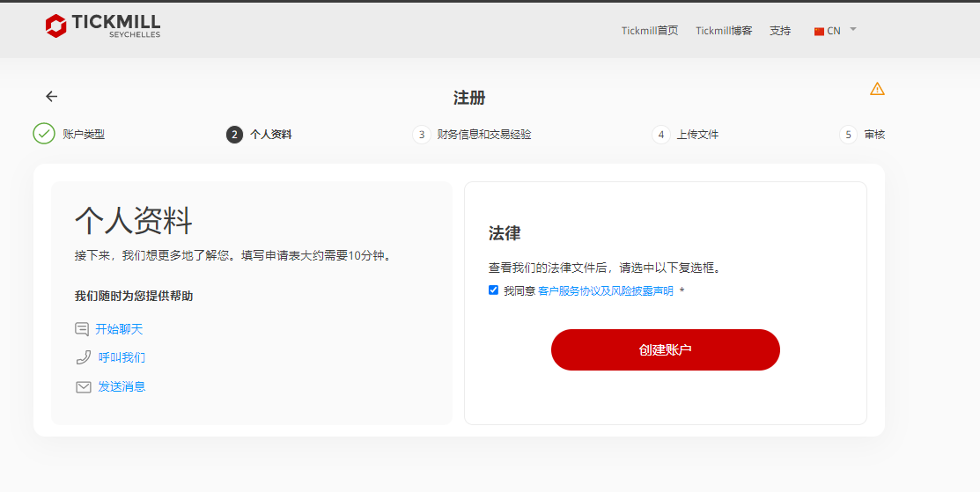Click the 注册 page title
980x492 pixels.
(x=469, y=98)
